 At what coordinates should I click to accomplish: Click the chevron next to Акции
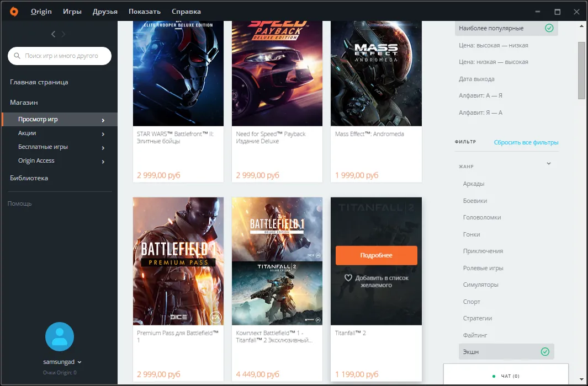pos(103,133)
